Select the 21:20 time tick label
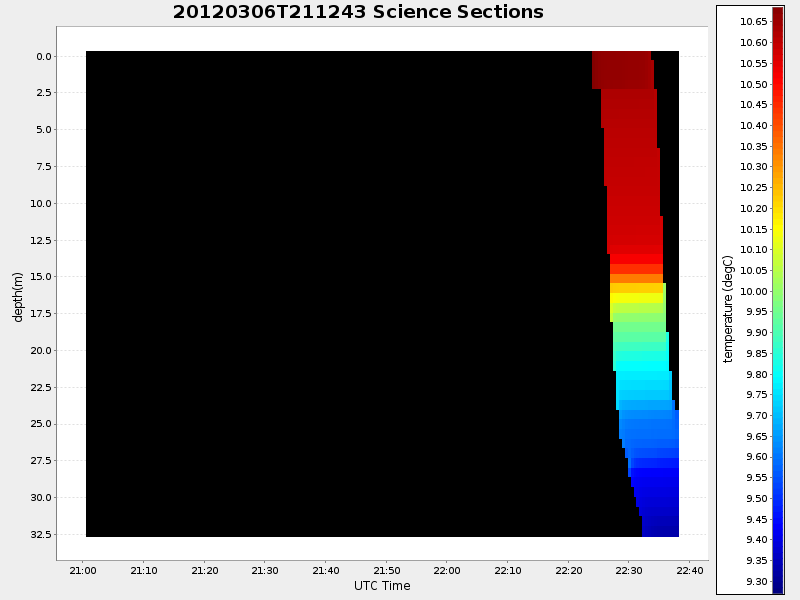800x600 pixels. pos(205,570)
